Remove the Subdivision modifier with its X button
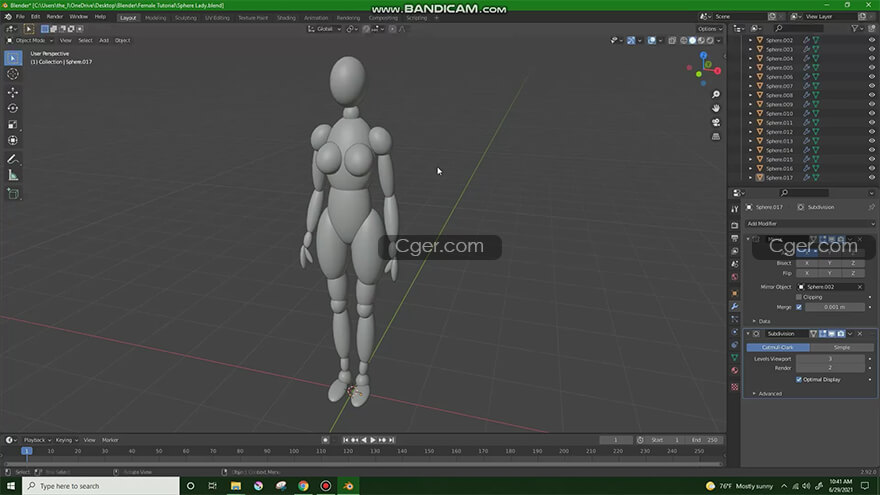The width and height of the screenshot is (880, 495). pos(860,334)
